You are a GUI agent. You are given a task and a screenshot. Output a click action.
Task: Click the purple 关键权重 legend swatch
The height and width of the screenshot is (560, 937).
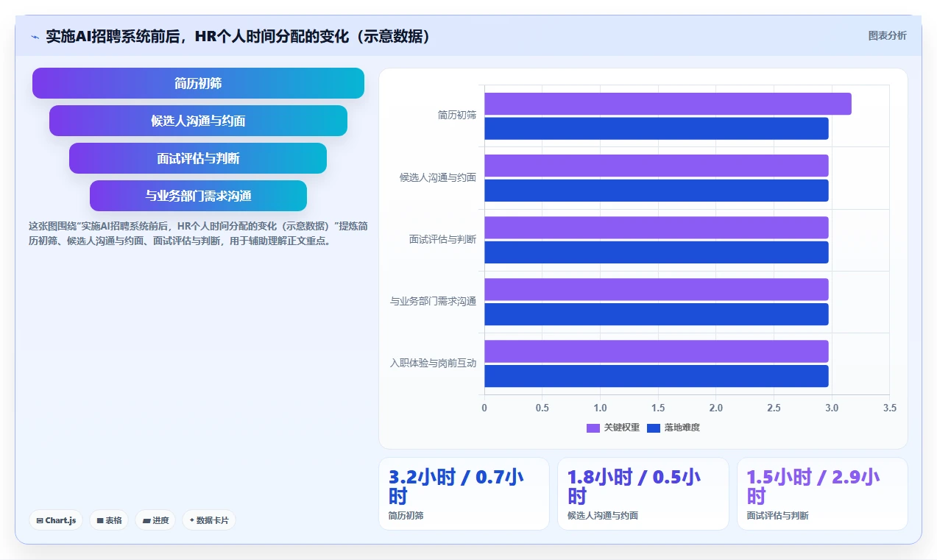(x=593, y=428)
